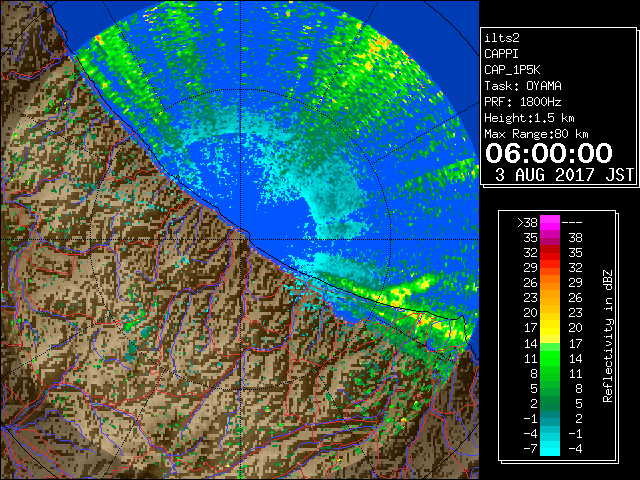Click the 'PRF: 1800Hz' line
Image resolution: width=640 pixels, height=480 pixels.
(523, 102)
